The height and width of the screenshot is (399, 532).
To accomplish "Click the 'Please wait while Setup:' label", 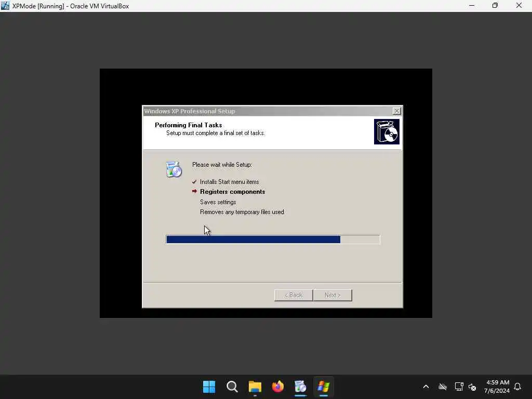I will tap(222, 165).
